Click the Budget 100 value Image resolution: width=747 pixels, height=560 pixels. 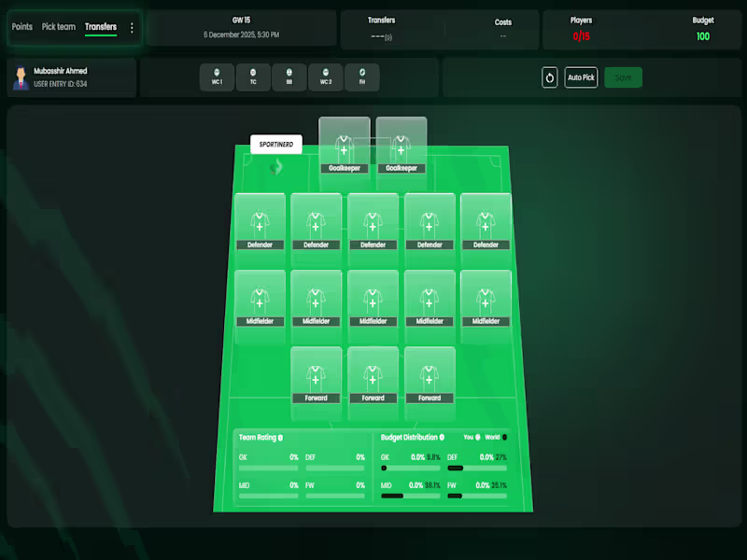pyautogui.click(x=703, y=36)
